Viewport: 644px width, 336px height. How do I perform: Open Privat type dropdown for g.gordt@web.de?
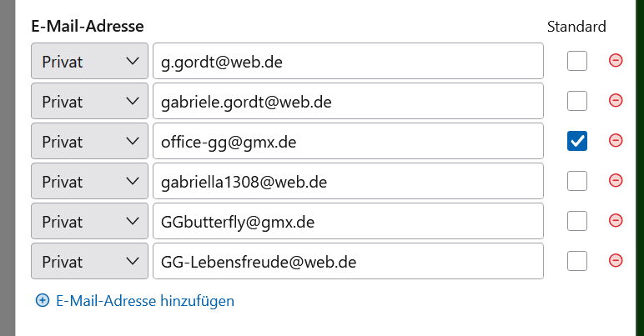89,61
